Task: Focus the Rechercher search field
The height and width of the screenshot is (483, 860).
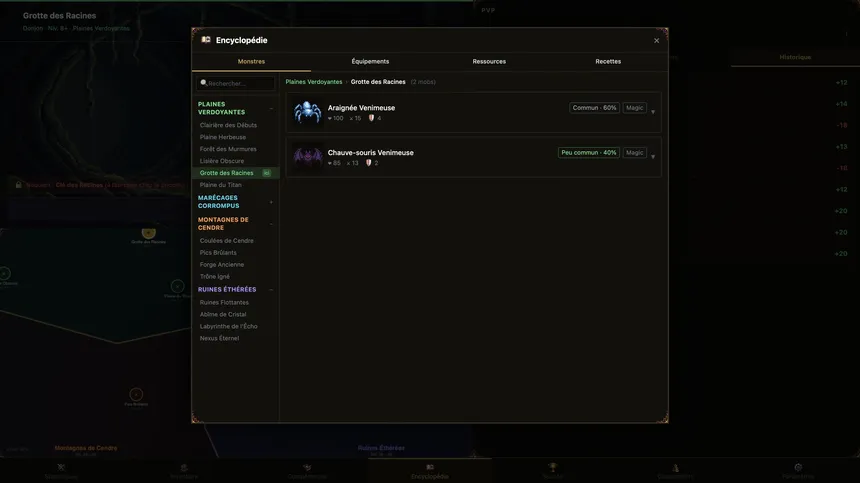Action: pos(235,83)
